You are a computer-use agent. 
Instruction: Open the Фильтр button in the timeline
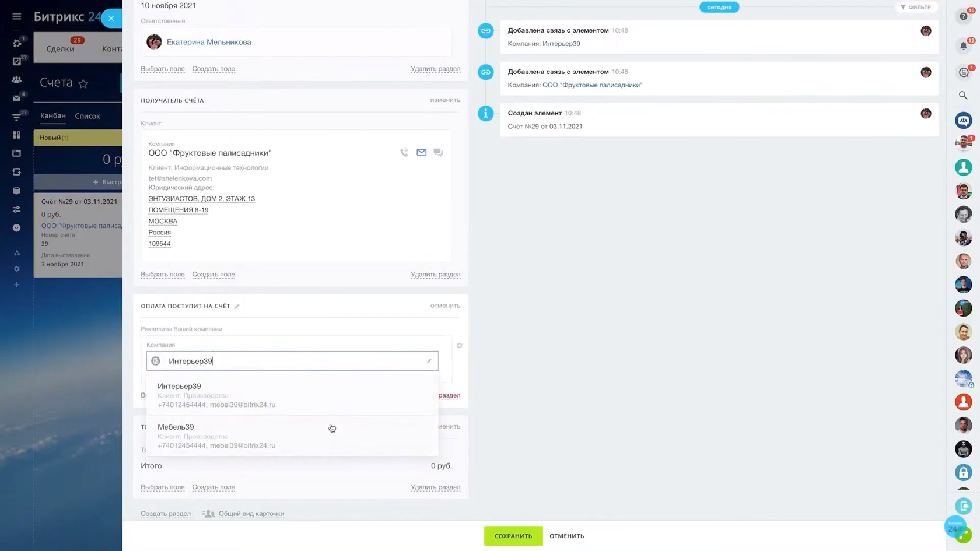pyautogui.click(x=916, y=7)
